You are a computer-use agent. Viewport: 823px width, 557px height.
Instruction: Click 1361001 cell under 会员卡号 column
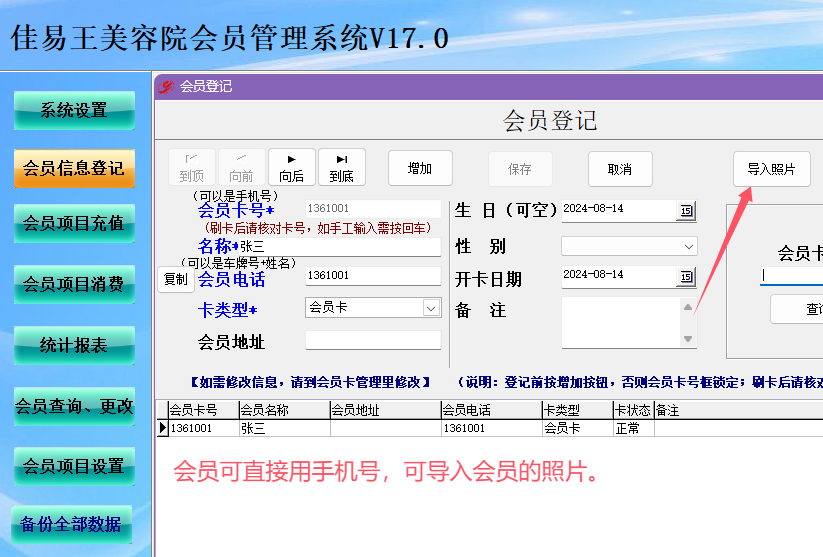(203, 428)
